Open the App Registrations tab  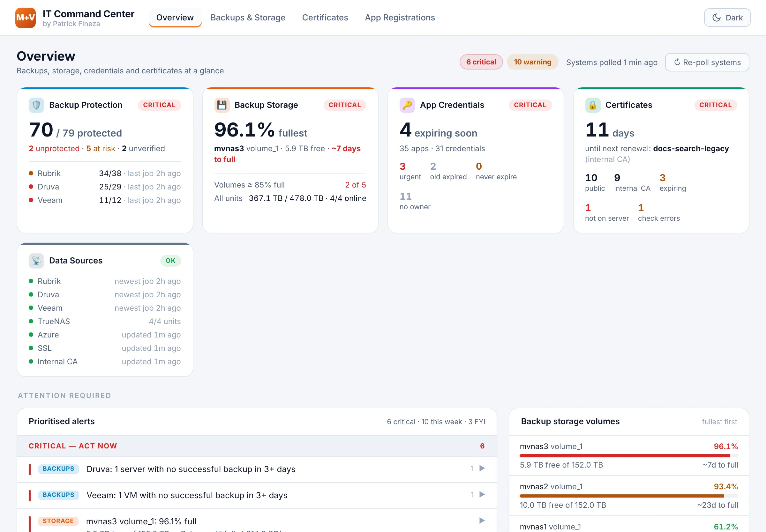[400, 18]
